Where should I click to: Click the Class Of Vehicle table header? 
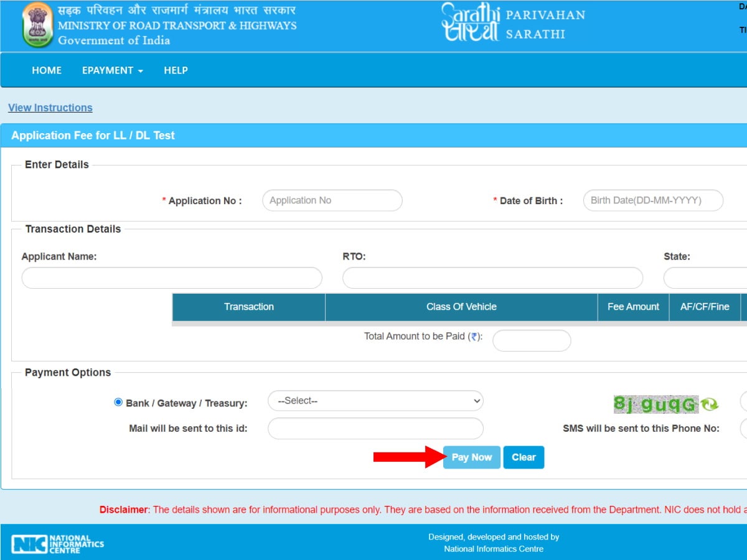click(x=461, y=307)
